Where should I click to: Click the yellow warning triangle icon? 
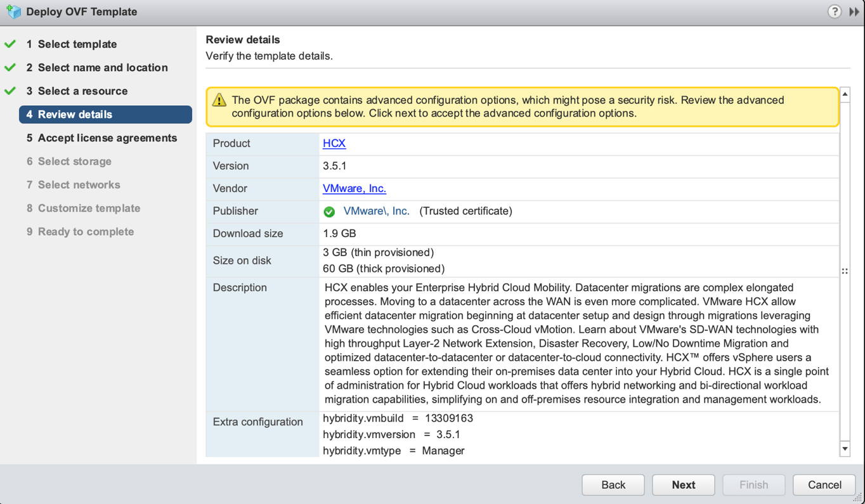[x=219, y=100]
